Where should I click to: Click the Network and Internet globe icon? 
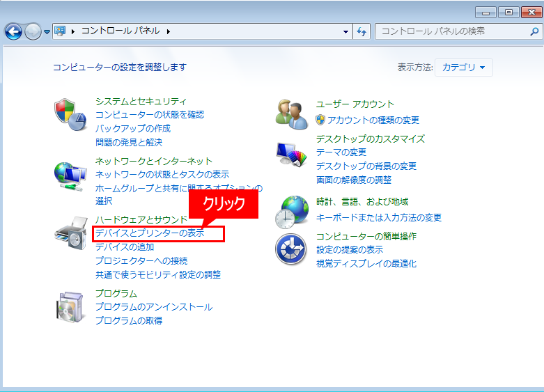70,175
